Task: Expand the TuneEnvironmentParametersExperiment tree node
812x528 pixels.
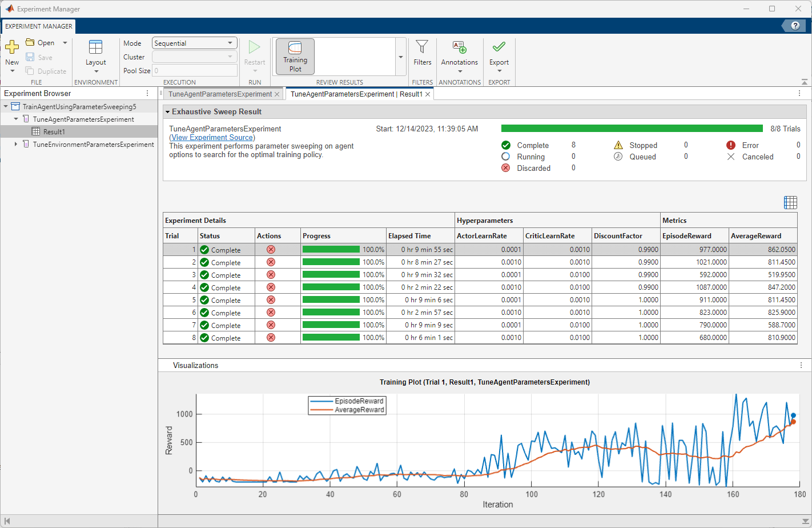Action: (x=16, y=145)
